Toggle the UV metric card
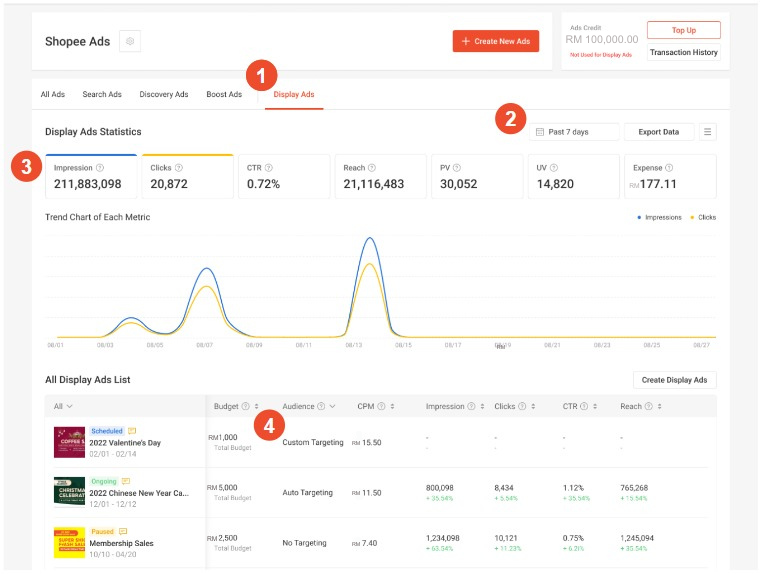 [x=573, y=176]
